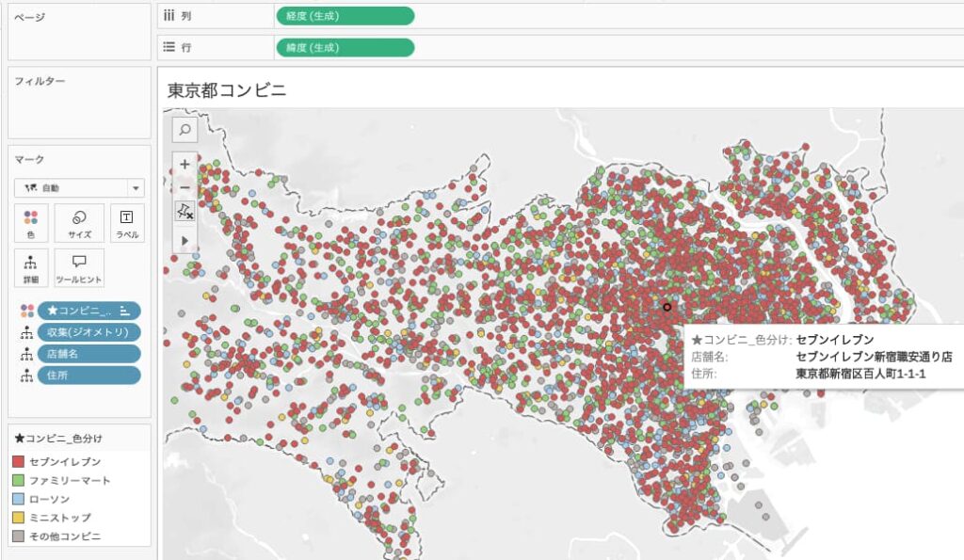Click the 収集(ジオメトリ) pill
The image size is (964, 560).
[90, 332]
